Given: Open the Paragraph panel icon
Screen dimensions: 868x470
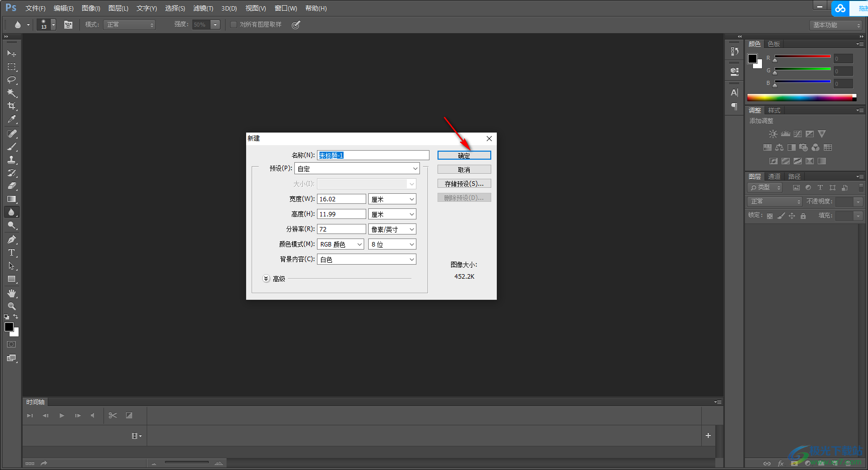Looking at the screenshot, I should [734, 106].
